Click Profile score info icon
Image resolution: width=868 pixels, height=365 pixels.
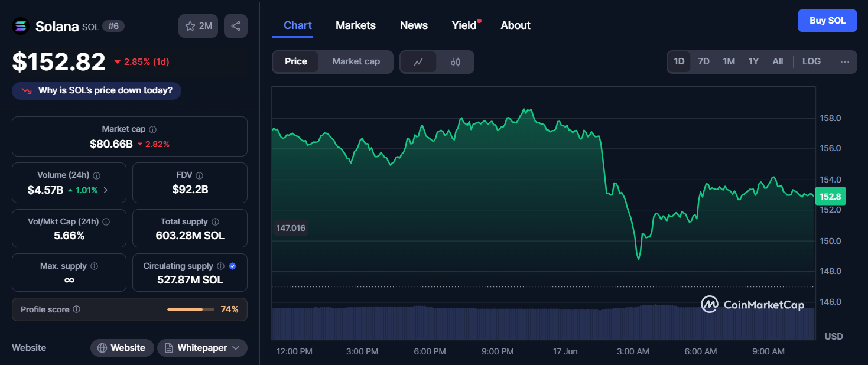point(77,309)
